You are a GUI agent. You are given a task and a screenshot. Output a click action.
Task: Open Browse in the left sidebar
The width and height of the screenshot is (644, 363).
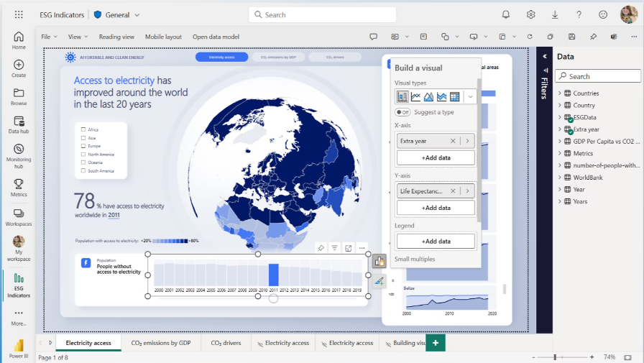[x=19, y=96]
